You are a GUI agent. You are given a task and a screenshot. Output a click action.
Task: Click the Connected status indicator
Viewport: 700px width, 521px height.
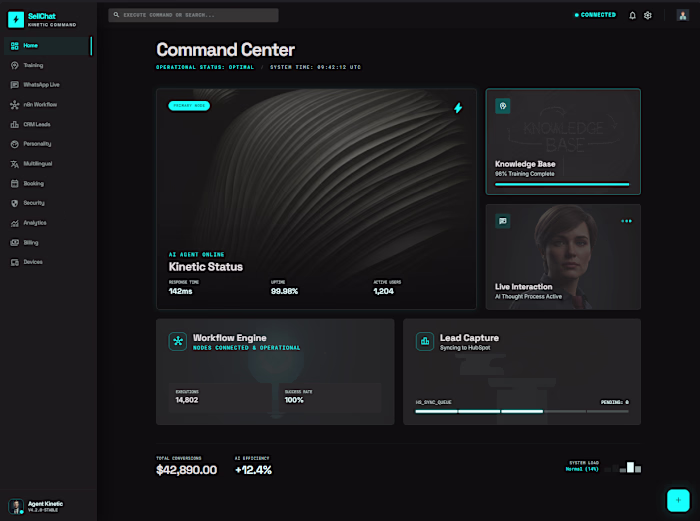point(595,15)
